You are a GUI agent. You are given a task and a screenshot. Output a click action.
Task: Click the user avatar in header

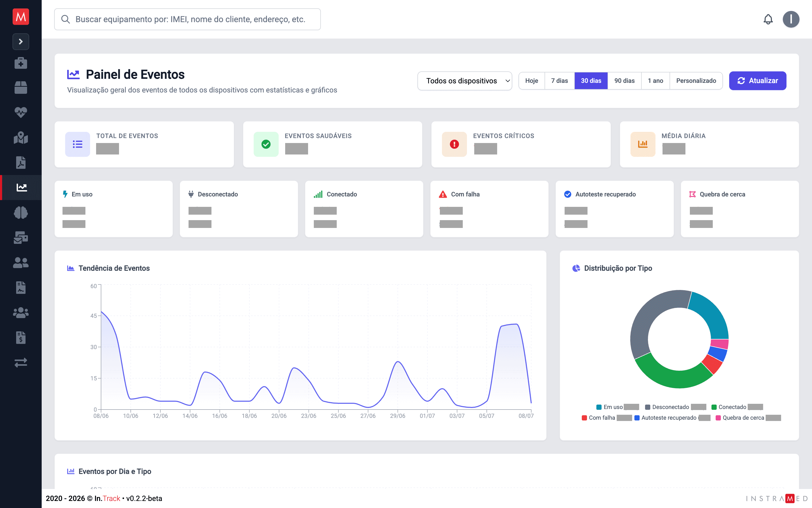coord(791,19)
